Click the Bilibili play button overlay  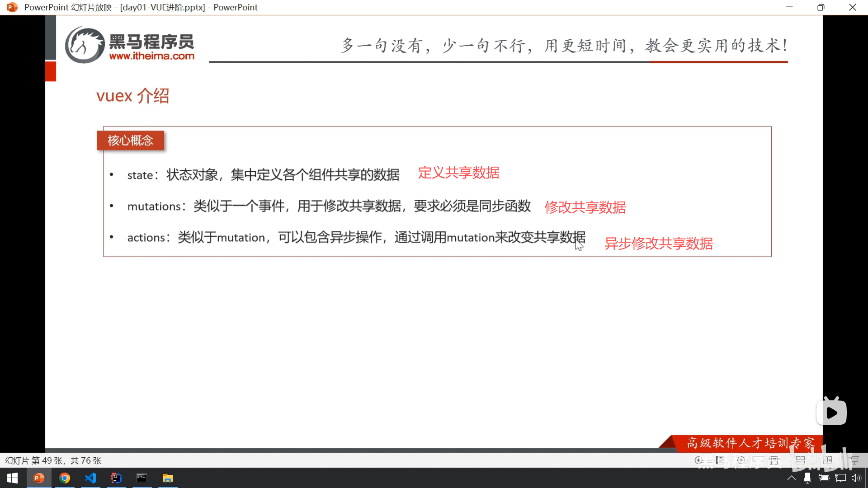coord(831,412)
